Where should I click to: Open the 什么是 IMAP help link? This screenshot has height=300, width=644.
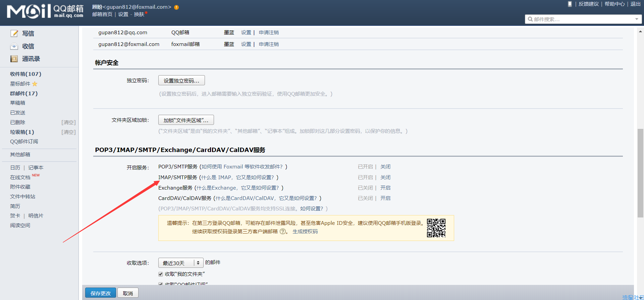coord(237,178)
